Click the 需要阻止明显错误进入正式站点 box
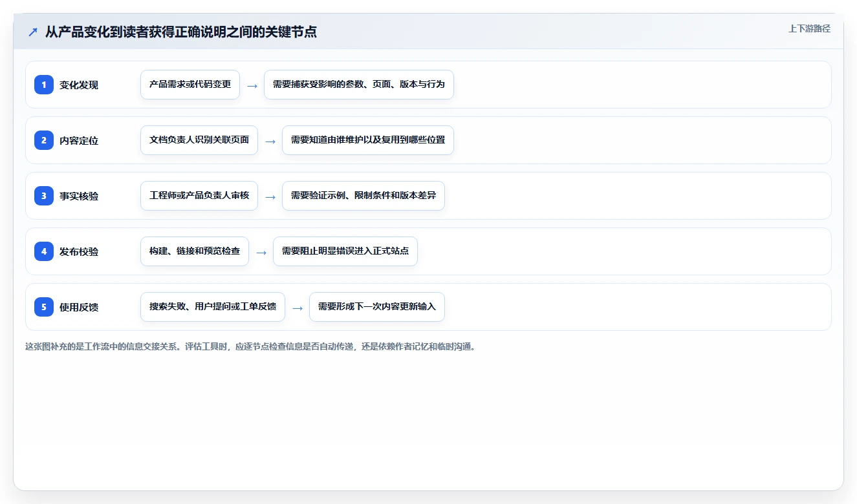Viewport: 857px width, 504px height. [x=345, y=251]
